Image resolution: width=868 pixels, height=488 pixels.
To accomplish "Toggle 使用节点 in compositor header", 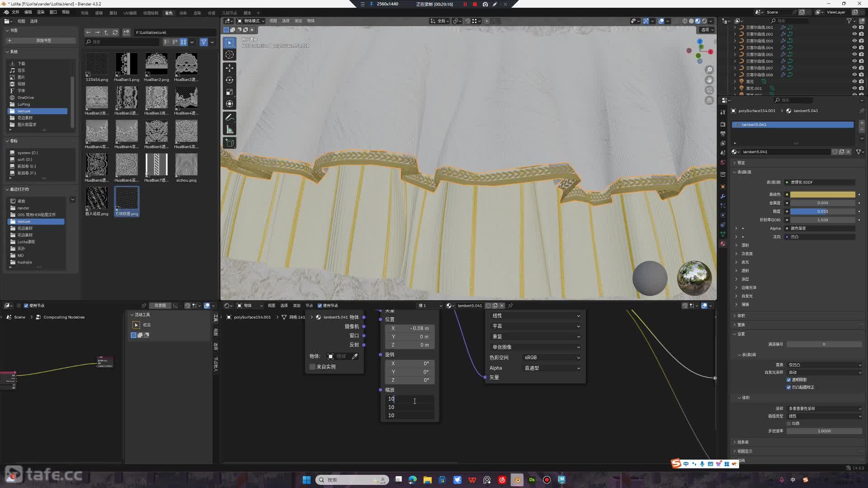I will pos(26,305).
